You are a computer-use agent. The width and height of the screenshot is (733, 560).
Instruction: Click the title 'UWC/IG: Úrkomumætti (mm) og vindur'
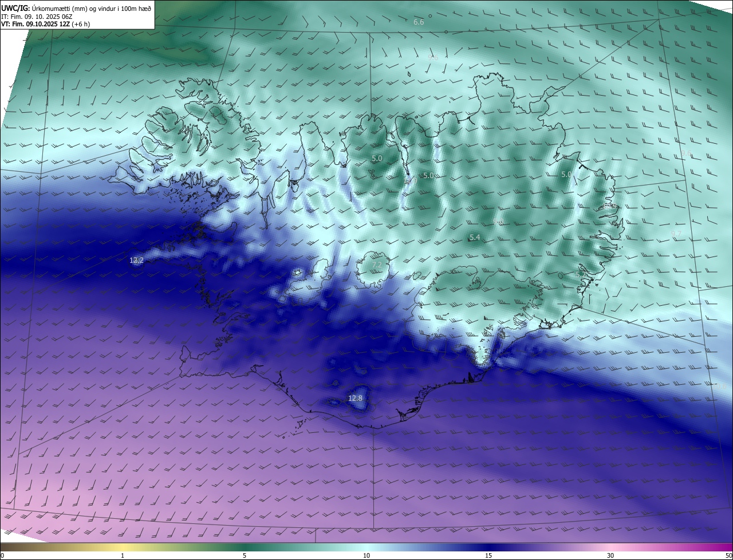click(76, 8)
